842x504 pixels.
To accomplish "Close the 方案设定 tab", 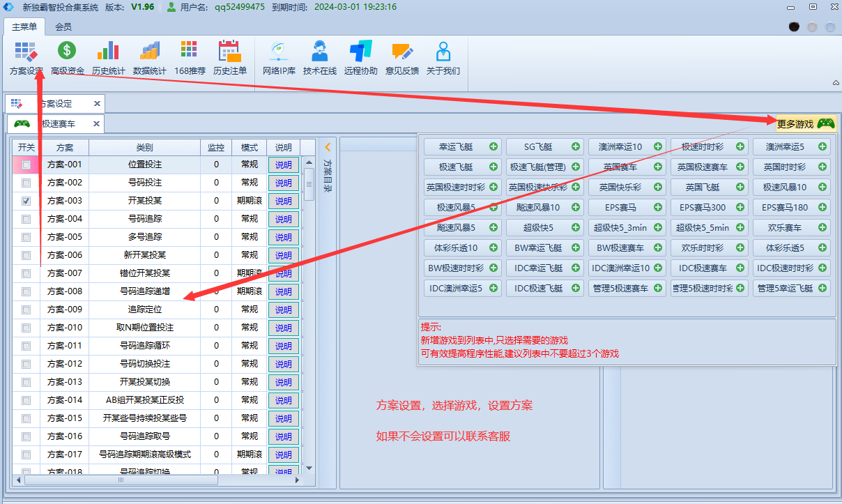I will [x=97, y=103].
